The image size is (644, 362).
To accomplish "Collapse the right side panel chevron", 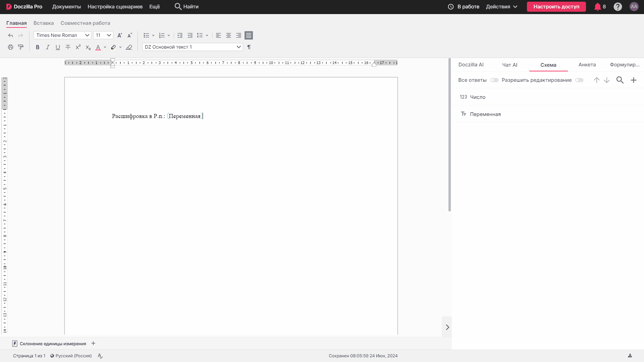I will point(447,327).
